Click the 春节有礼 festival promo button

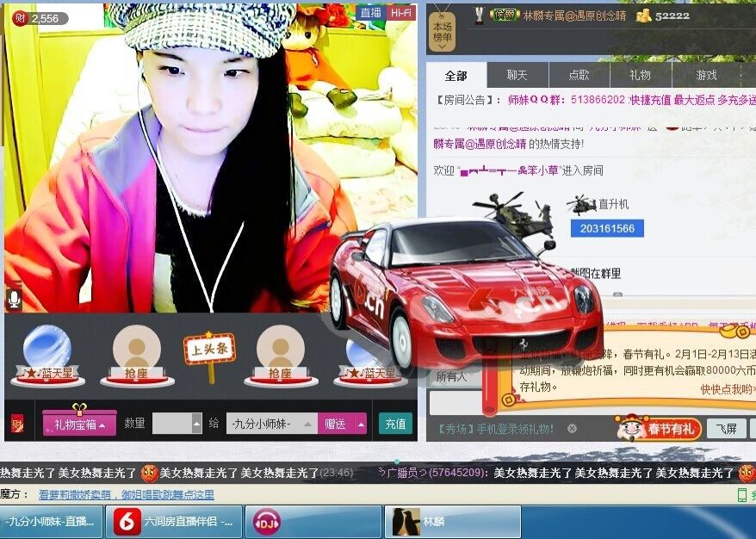click(x=658, y=429)
